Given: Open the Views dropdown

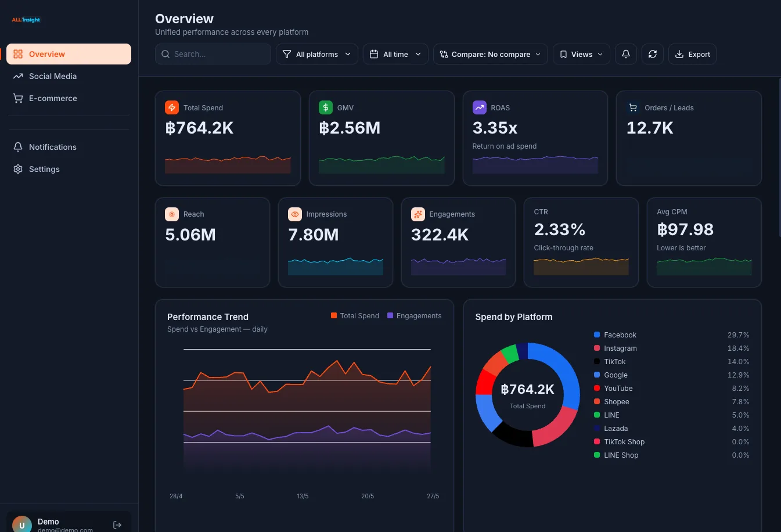Looking at the screenshot, I should click(x=581, y=54).
